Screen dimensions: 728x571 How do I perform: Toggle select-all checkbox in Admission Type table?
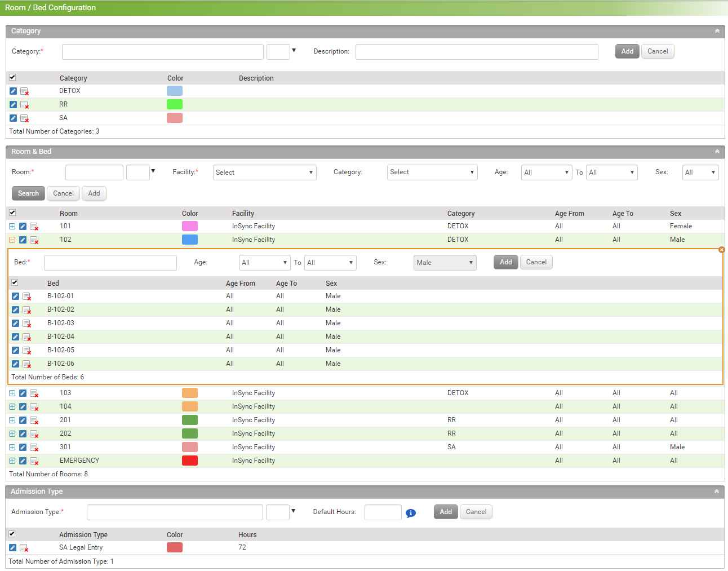pos(12,534)
